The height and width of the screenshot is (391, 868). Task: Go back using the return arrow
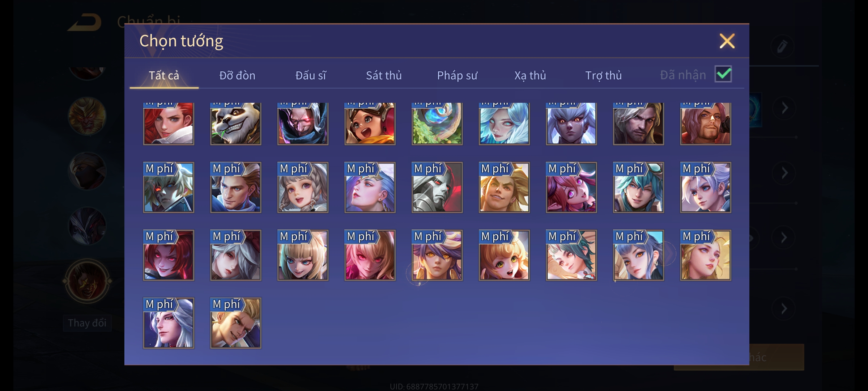click(x=85, y=22)
